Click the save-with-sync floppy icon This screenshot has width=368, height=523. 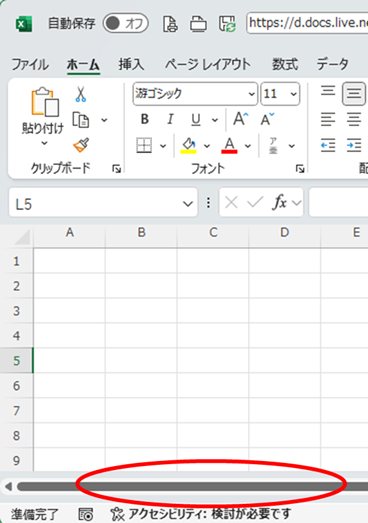[x=227, y=24]
